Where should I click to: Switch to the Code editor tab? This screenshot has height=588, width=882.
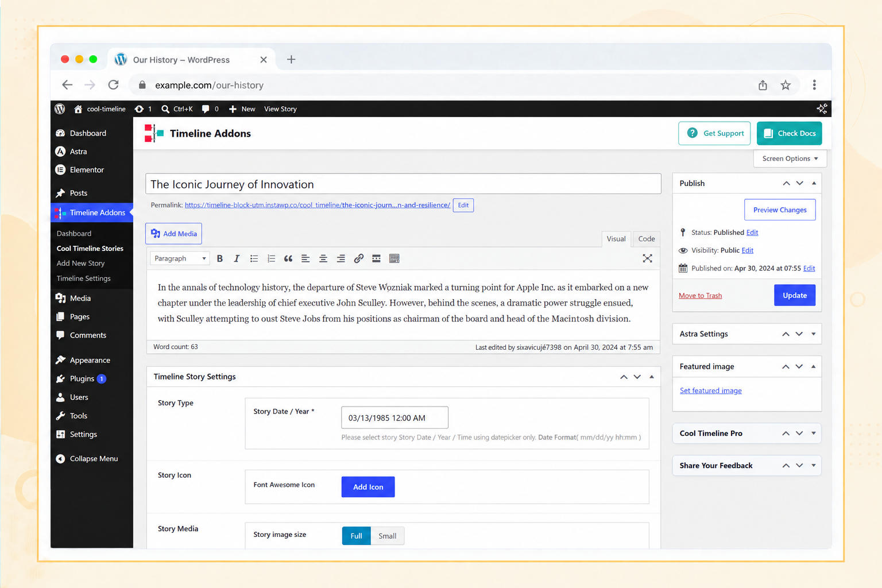pyautogui.click(x=647, y=239)
